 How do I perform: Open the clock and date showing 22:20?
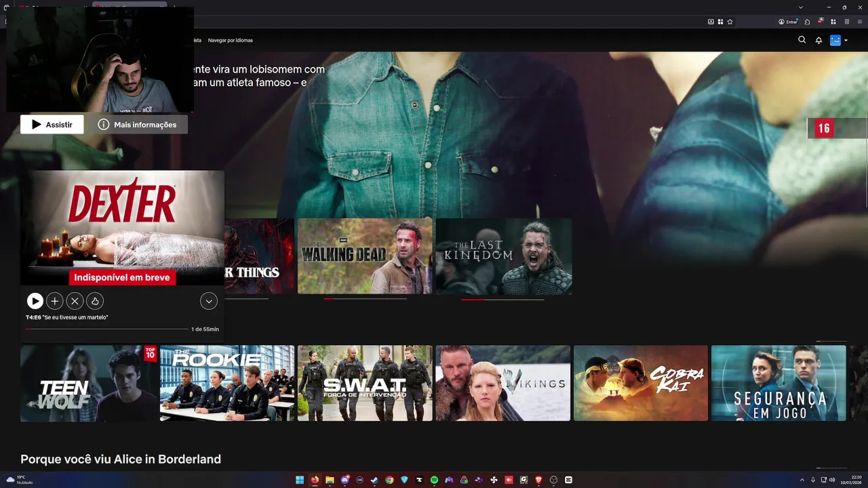point(851,480)
